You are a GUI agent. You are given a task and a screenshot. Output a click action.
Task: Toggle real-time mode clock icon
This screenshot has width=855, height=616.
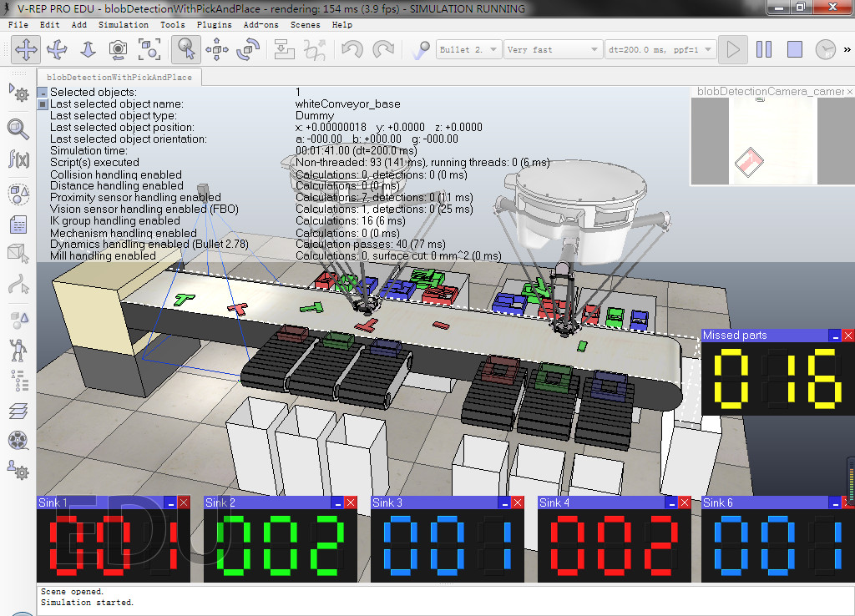pos(826,49)
